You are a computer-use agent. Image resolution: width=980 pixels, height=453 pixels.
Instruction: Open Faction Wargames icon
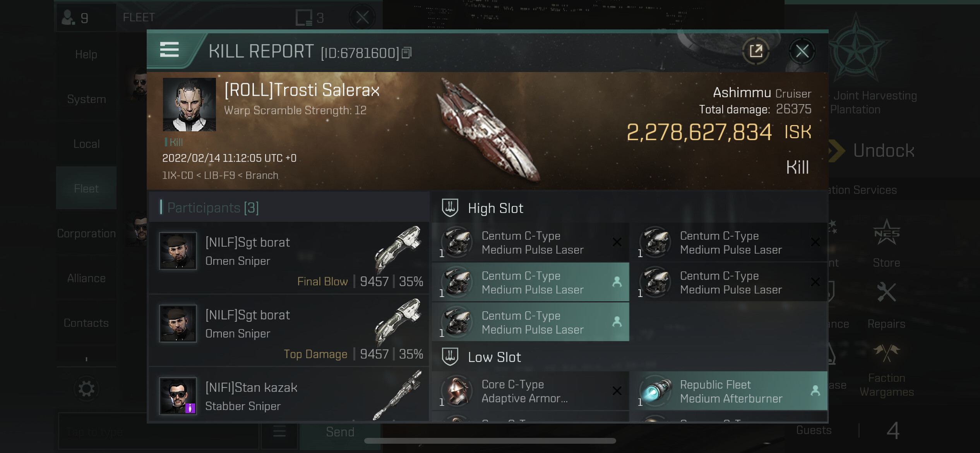click(886, 353)
